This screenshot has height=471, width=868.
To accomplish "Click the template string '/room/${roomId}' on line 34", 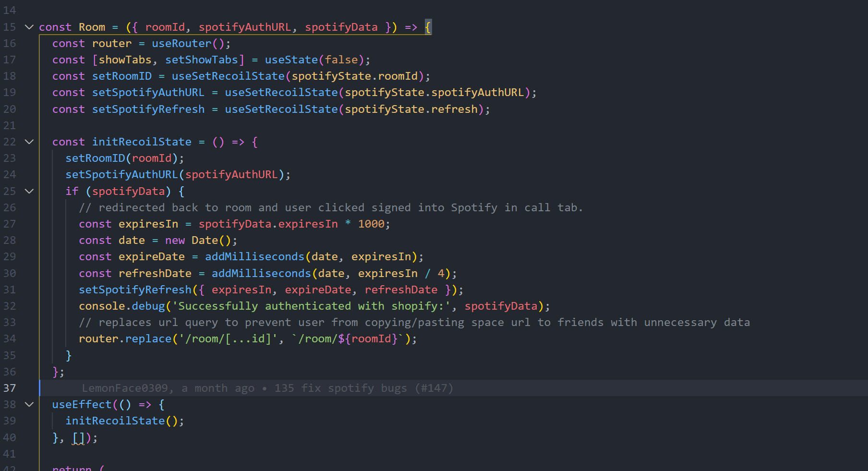I will pos(348,338).
